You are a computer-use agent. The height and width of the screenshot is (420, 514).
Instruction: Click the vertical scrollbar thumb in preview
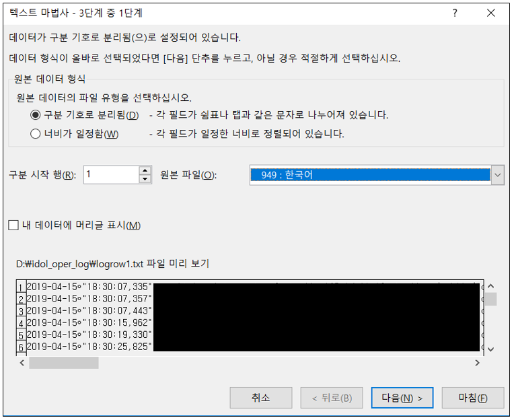490,299
